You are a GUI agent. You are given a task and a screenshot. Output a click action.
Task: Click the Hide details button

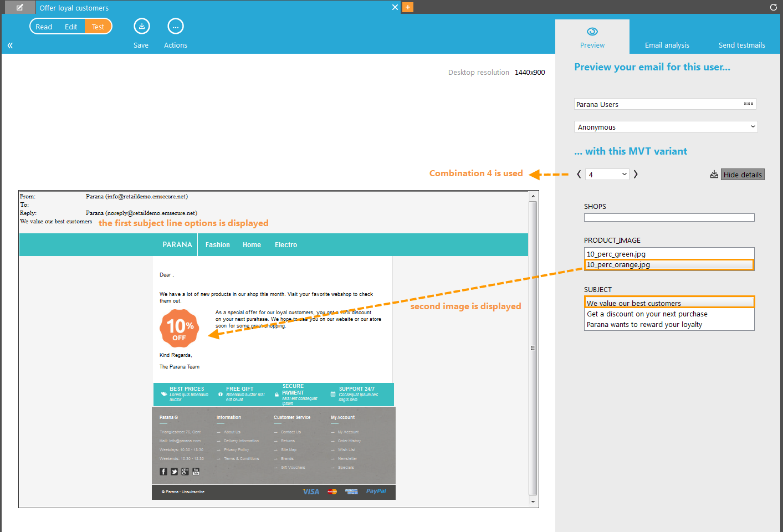tap(743, 175)
